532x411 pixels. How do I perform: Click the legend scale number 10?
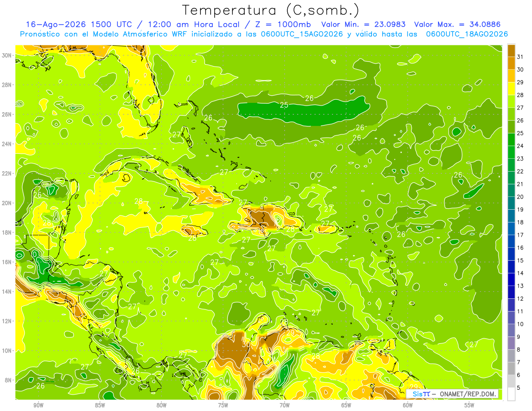pos(520,324)
